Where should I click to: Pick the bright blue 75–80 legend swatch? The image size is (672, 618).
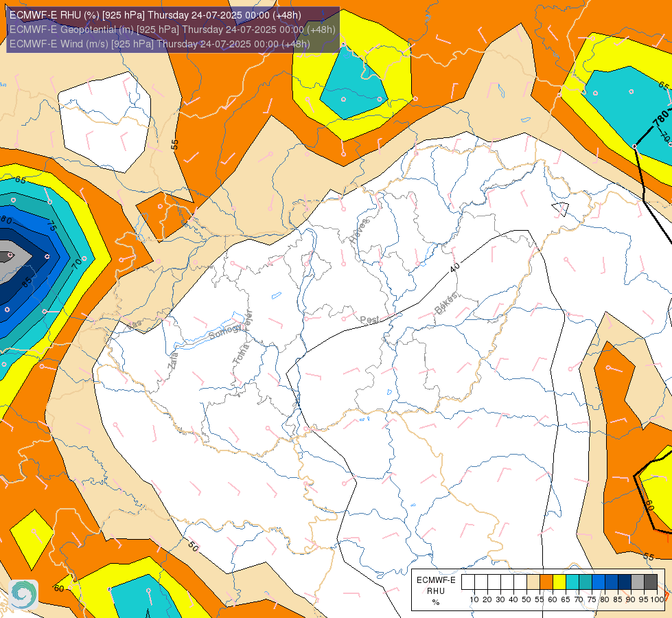[599, 582]
